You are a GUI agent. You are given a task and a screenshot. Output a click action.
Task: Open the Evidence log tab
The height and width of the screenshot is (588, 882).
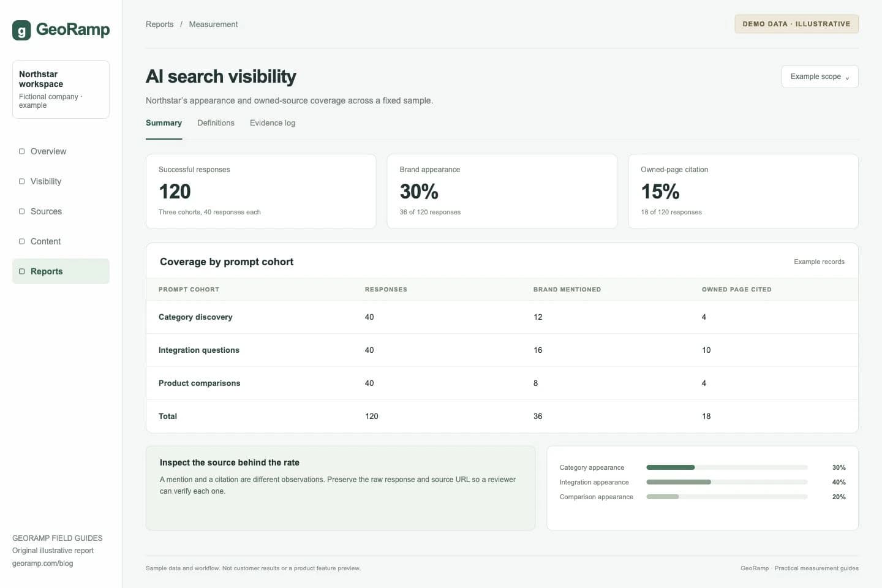[273, 123]
